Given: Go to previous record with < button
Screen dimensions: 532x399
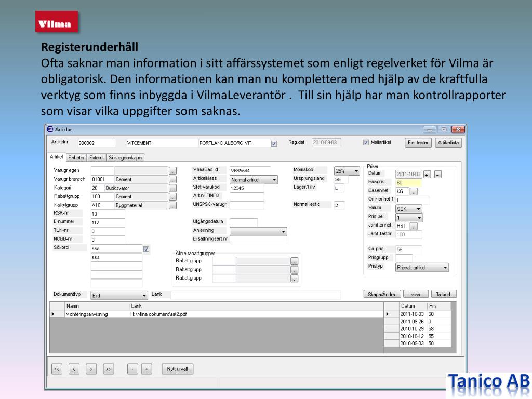Looking at the screenshot, I should tap(74, 369).
